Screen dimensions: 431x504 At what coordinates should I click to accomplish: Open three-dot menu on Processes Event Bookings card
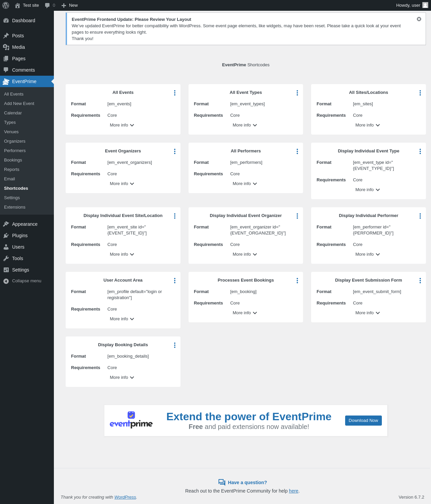[x=297, y=281]
